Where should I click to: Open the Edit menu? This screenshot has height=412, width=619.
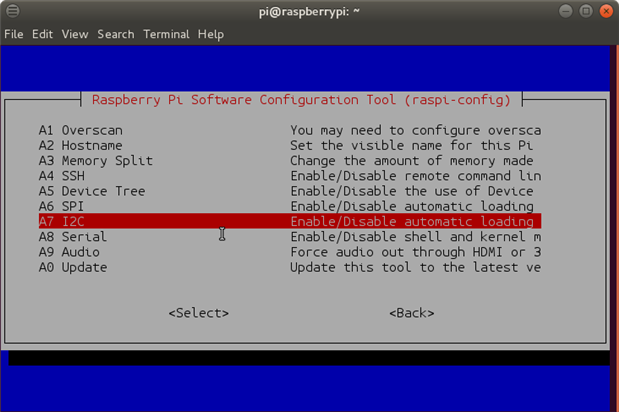pos(42,34)
